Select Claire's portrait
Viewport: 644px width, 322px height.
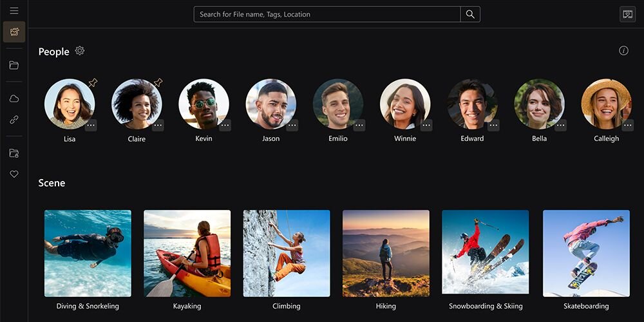click(x=137, y=104)
